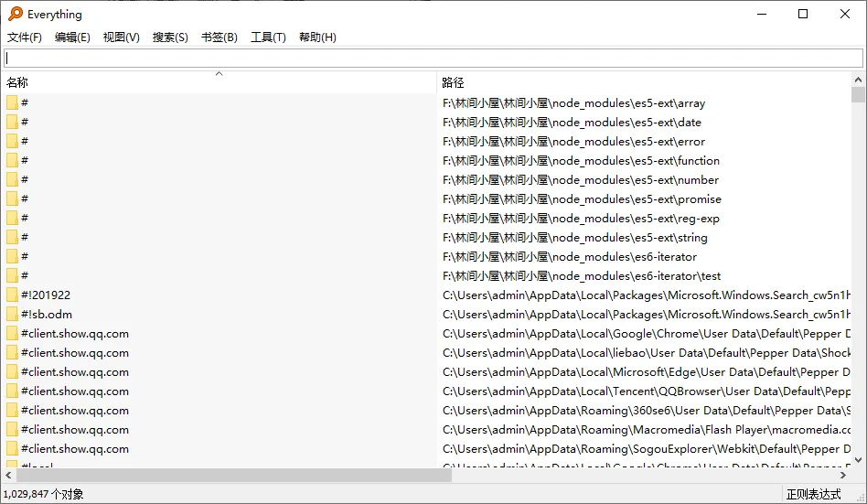Open the 编辑(E) menu

pyautogui.click(x=72, y=38)
